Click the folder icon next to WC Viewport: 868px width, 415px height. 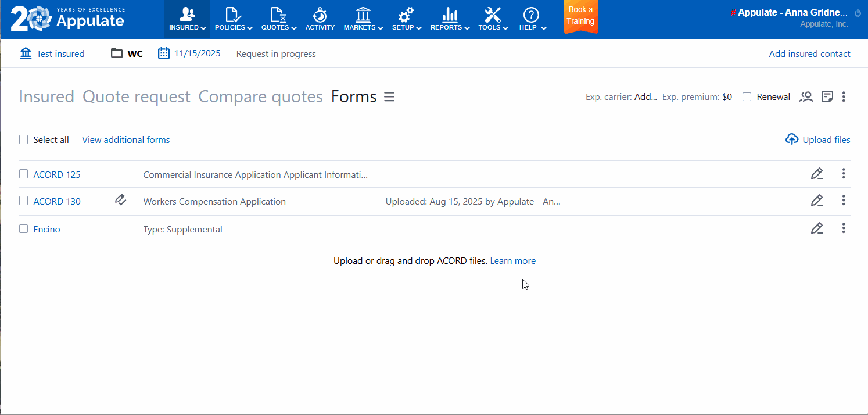[117, 53]
